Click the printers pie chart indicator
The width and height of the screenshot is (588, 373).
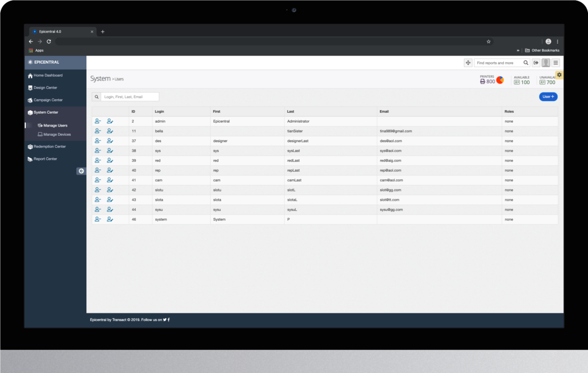pyautogui.click(x=500, y=80)
